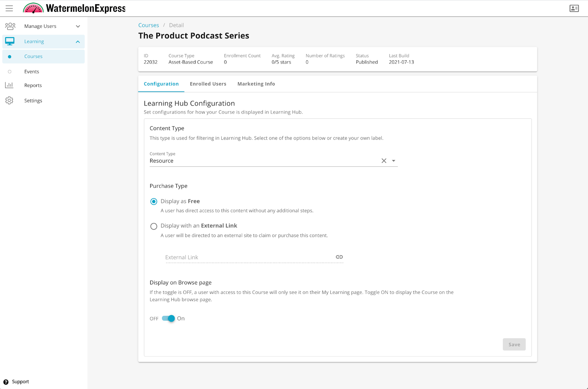Select the Display as Free radio button
This screenshot has width=588, height=389.
(154, 201)
